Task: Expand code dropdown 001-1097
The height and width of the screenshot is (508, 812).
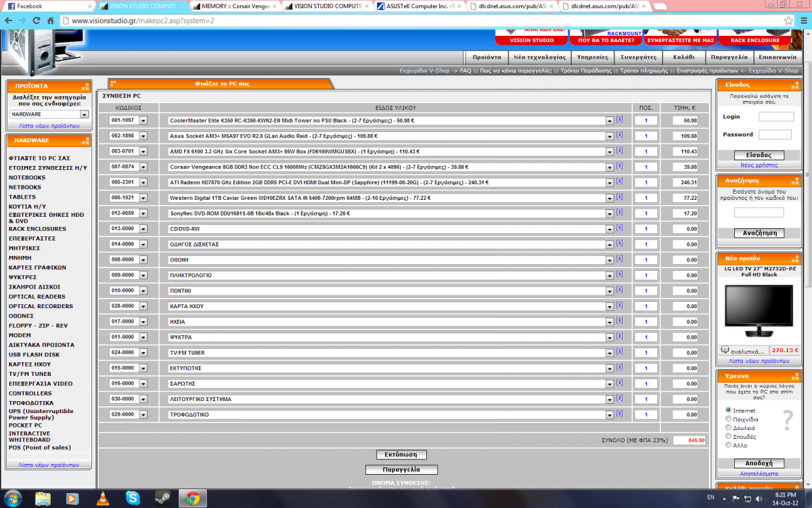Action: point(143,121)
